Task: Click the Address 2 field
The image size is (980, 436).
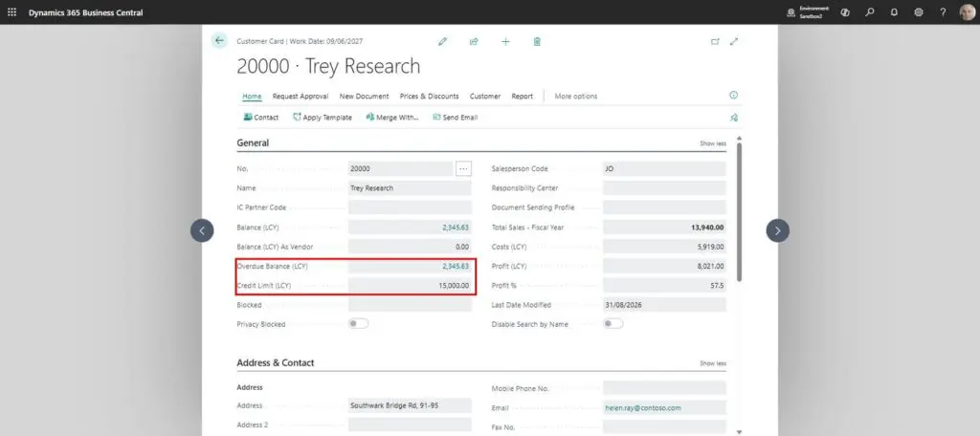Action: click(410, 425)
